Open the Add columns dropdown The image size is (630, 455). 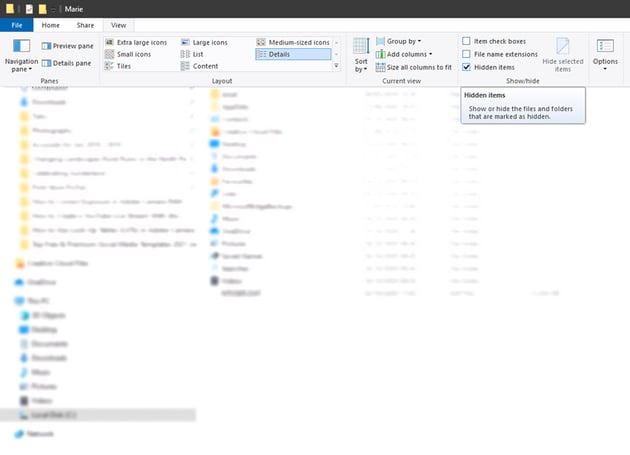(404, 54)
